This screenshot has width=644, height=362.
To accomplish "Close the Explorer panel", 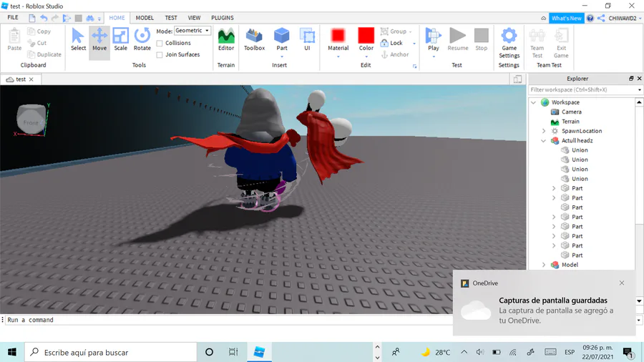I will (639, 79).
